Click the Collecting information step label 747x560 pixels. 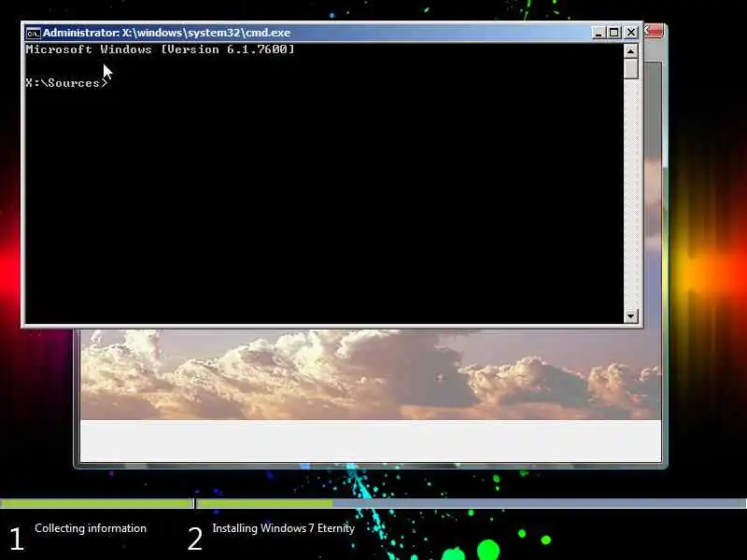point(91,528)
